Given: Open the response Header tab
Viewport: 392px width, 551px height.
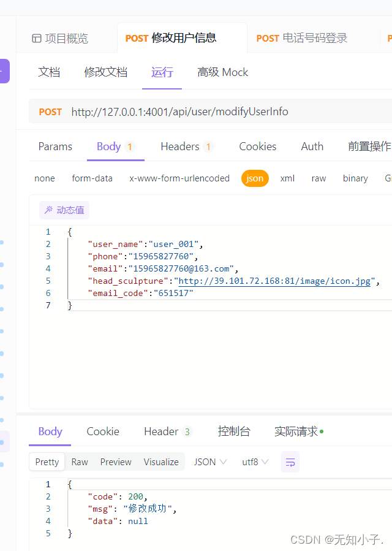Looking at the screenshot, I should point(168,431).
